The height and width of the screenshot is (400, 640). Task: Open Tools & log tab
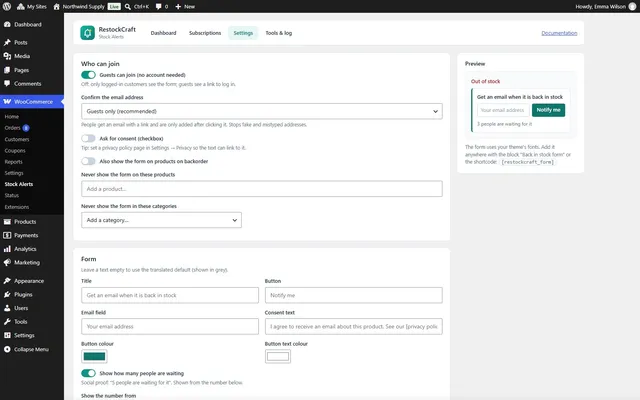279,33
